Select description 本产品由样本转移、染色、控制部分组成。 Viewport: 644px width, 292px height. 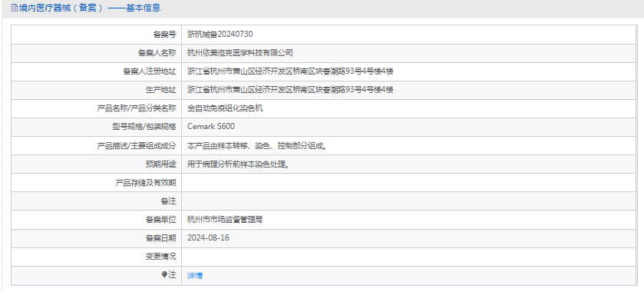coord(257,145)
